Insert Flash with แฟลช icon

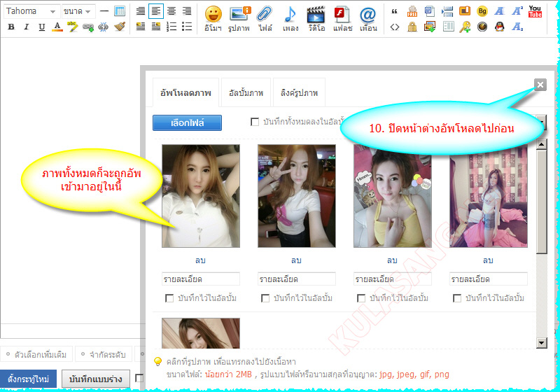(342, 19)
